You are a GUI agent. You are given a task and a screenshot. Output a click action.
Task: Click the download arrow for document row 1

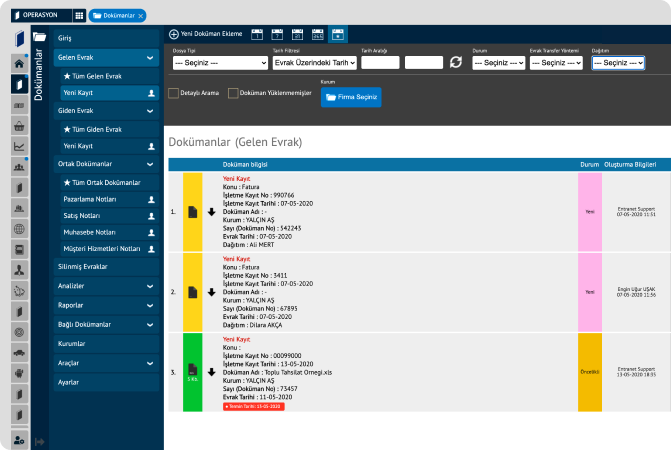pos(211,212)
